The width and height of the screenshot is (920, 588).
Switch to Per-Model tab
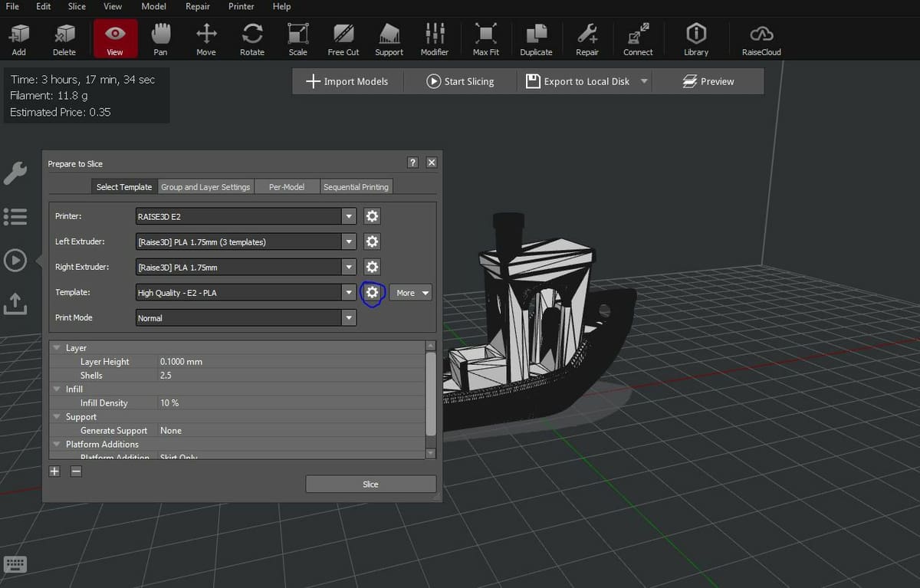pyautogui.click(x=287, y=186)
